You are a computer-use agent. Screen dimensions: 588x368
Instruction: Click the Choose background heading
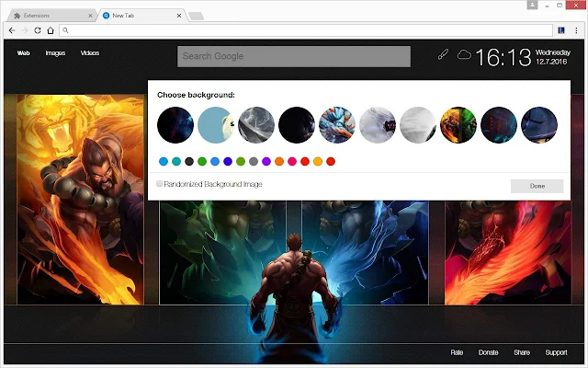(196, 95)
